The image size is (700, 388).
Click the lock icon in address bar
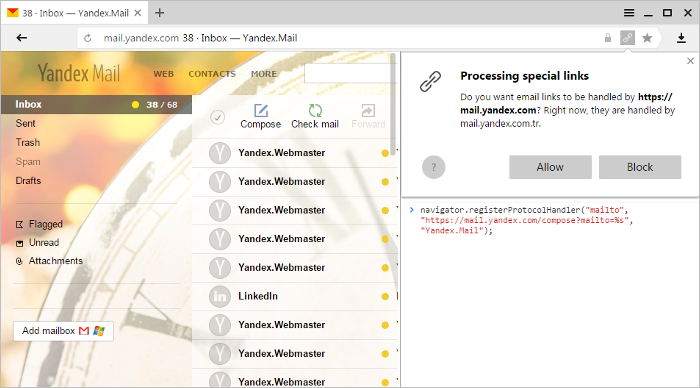coord(608,38)
